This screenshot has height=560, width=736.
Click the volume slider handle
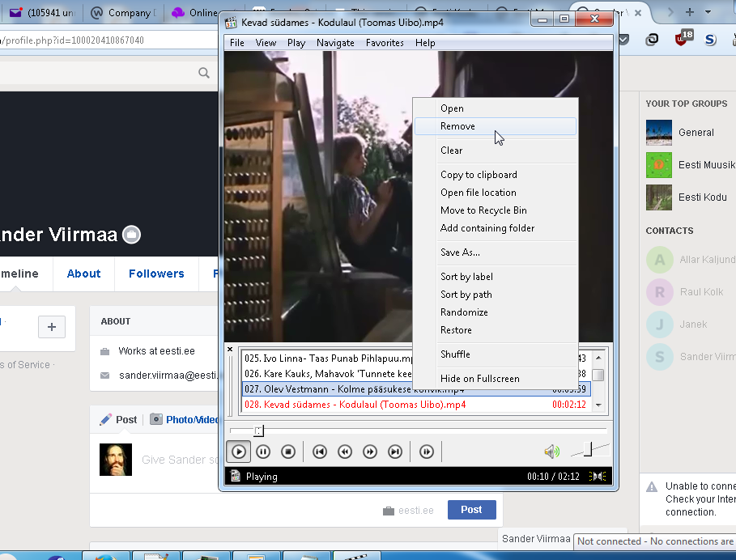[x=589, y=449]
